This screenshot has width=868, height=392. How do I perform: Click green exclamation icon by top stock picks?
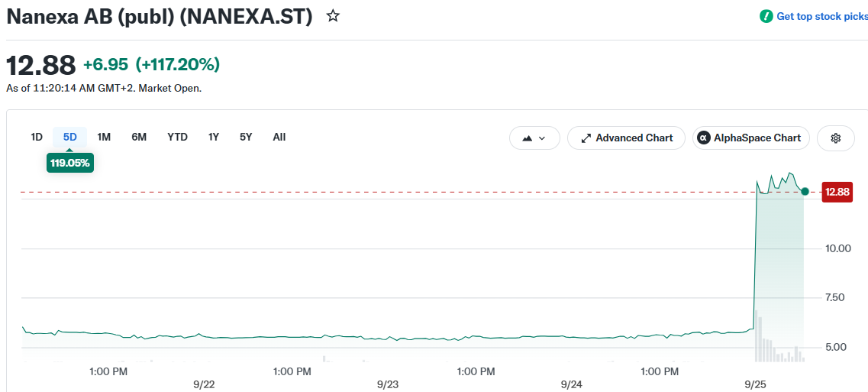[x=766, y=16]
